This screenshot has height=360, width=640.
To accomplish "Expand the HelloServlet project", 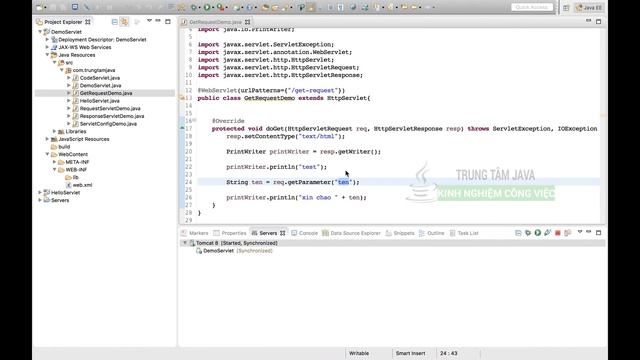I will click(40, 193).
